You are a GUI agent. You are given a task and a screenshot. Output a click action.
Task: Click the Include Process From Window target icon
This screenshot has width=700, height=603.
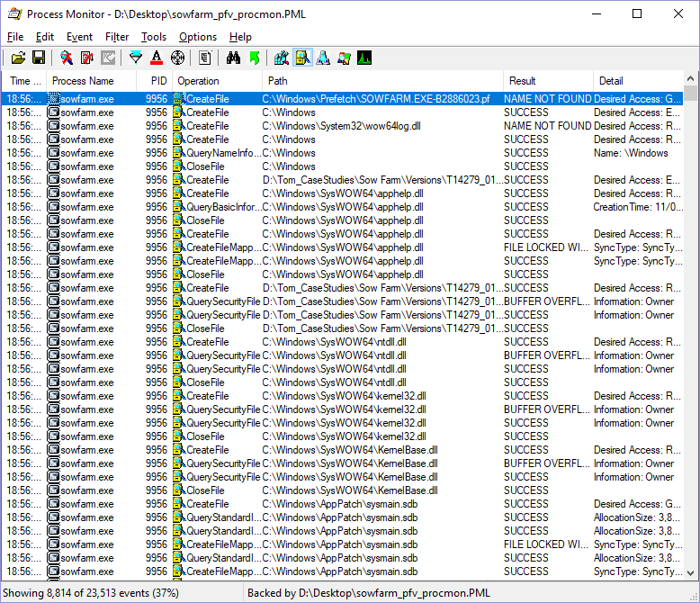pyautogui.click(x=177, y=58)
